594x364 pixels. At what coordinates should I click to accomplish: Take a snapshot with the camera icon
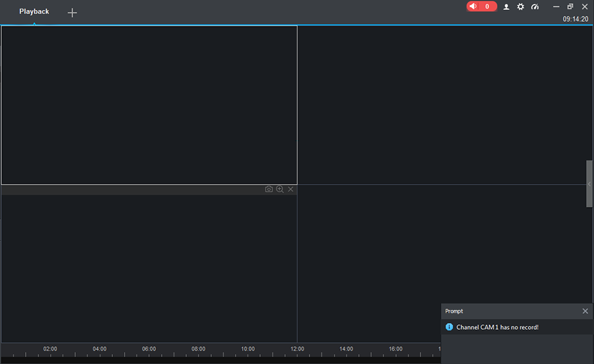[x=269, y=189]
